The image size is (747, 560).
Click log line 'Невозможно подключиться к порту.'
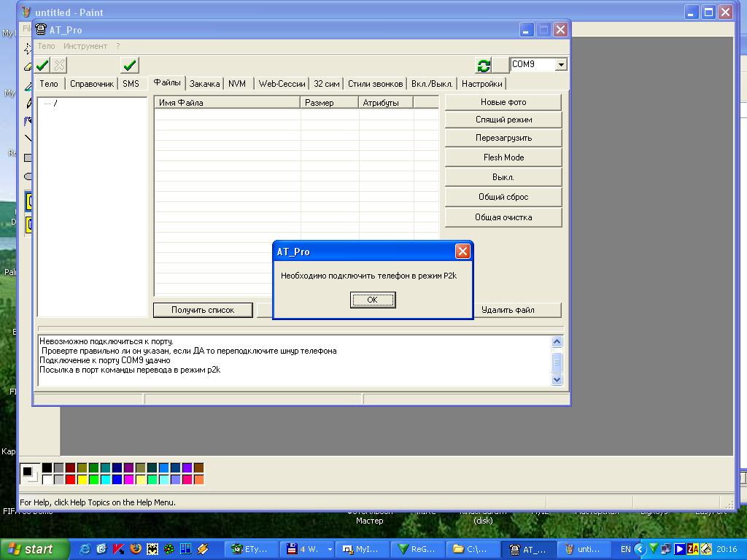click(x=107, y=341)
